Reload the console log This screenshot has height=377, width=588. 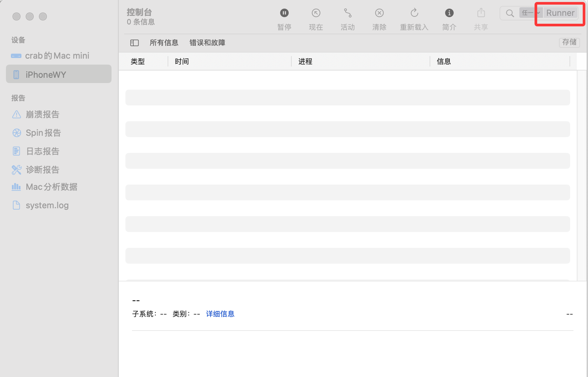pos(414,13)
